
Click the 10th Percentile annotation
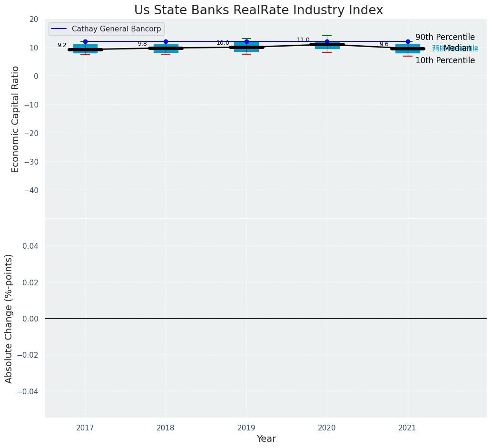[445, 60]
